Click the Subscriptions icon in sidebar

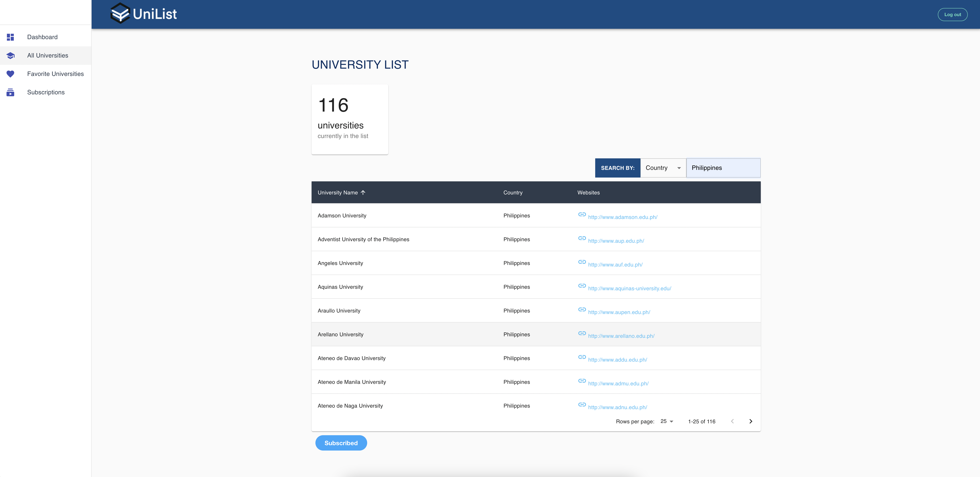point(10,92)
